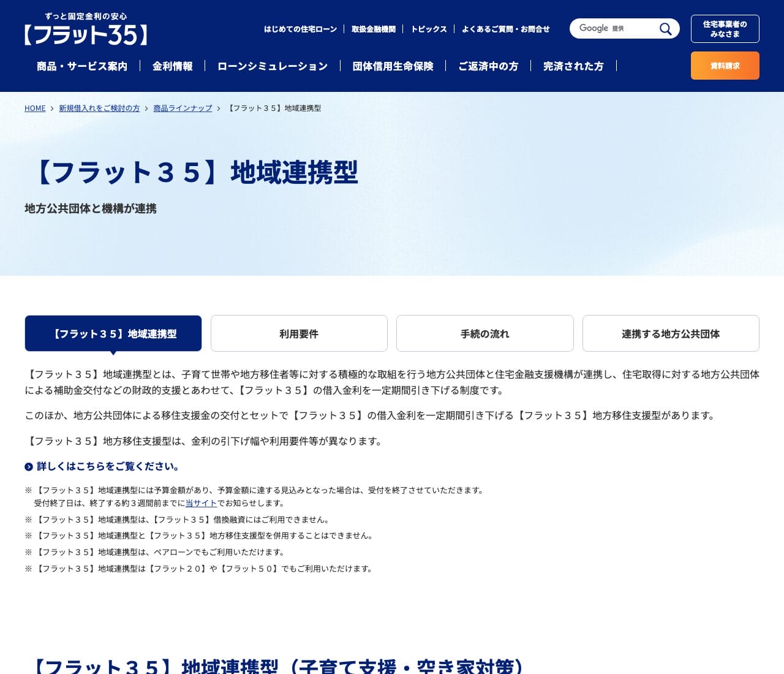Click note about ペアローン availability
Screen dimensions: 784x674
(156, 552)
